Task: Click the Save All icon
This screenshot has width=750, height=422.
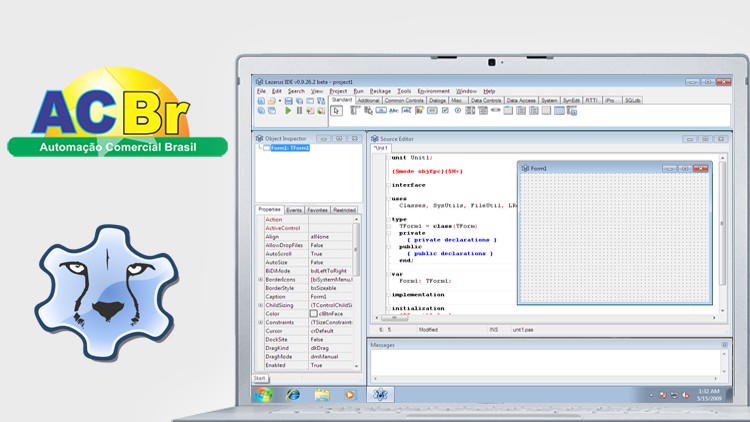Action: click(x=299, y=101)
